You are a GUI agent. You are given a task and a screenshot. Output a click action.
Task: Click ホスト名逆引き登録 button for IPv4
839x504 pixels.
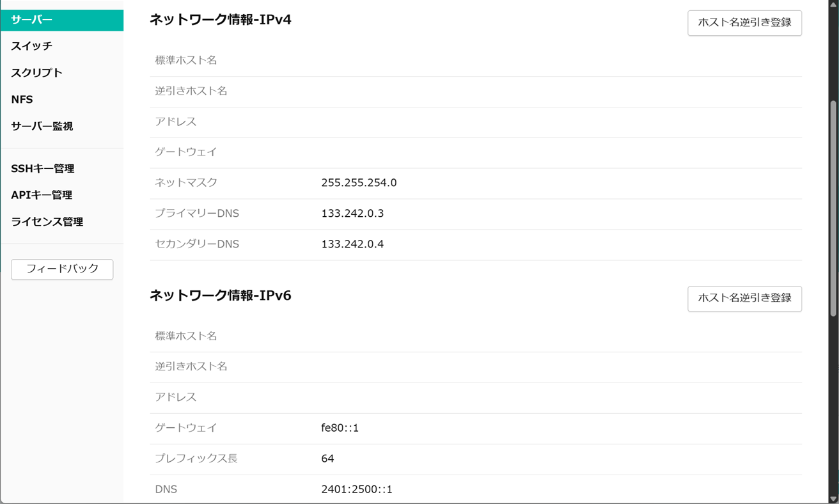pos(744,22)
